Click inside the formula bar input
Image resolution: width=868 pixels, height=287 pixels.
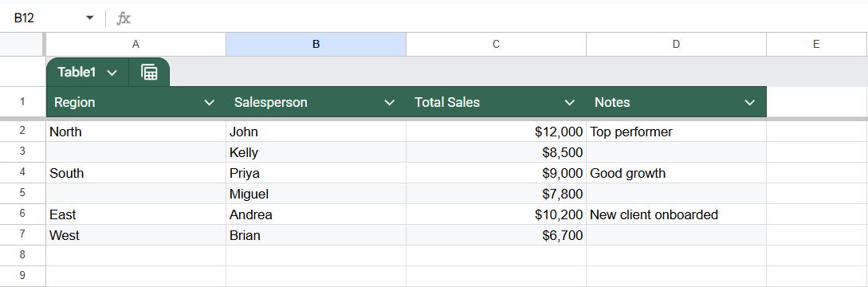pyautogui.click(x=498, y=18)
